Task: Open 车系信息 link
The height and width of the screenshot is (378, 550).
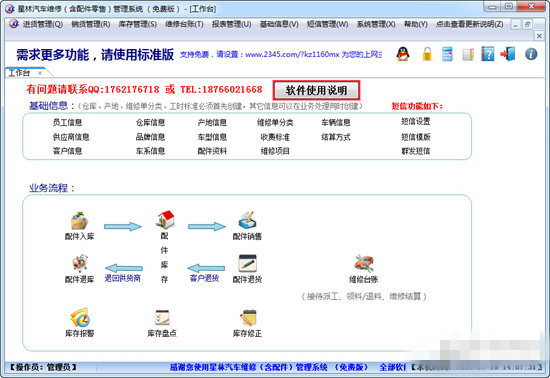Action: [x=150, y=151]
